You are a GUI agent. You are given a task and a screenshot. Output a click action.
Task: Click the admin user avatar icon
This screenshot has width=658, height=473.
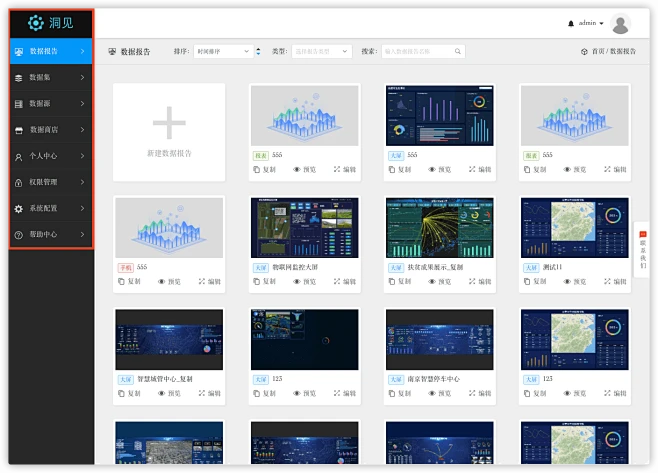click(x=621, y=24)
